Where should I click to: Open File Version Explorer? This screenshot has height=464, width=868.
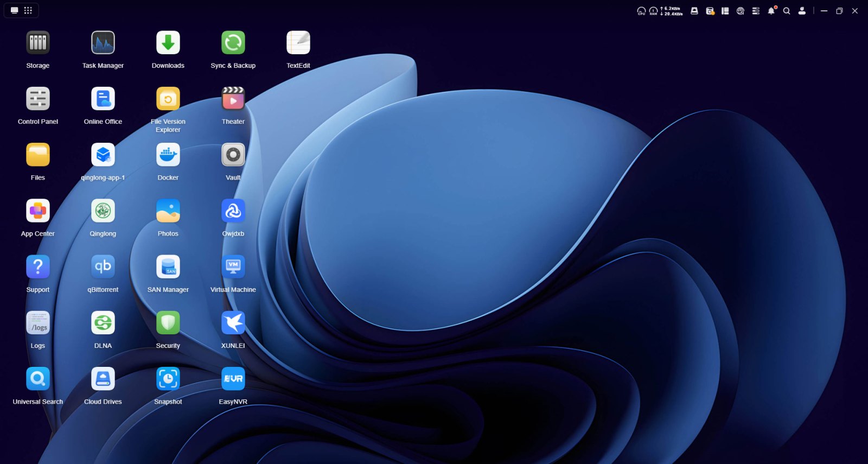(168, 99)
